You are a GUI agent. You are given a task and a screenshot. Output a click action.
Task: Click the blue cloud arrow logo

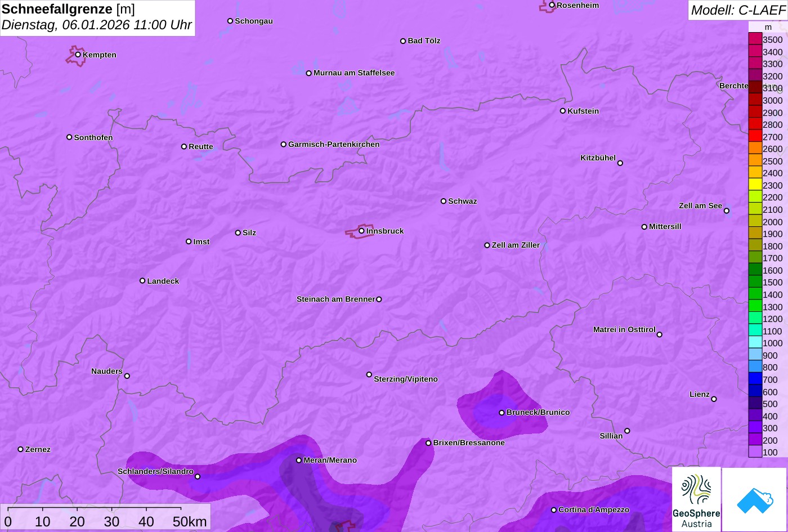coord(755,500)
